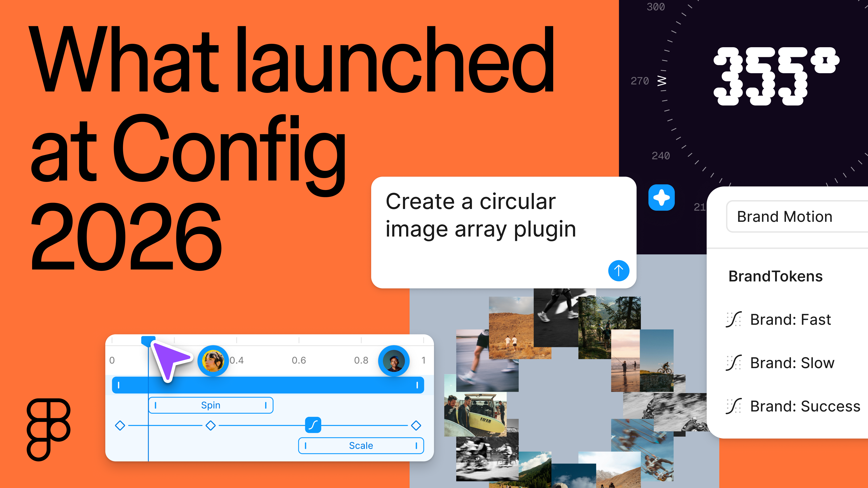Click the blue easing curve keyframe icon
This screenshot has width=868, height=488.
[x=313, y=425]
